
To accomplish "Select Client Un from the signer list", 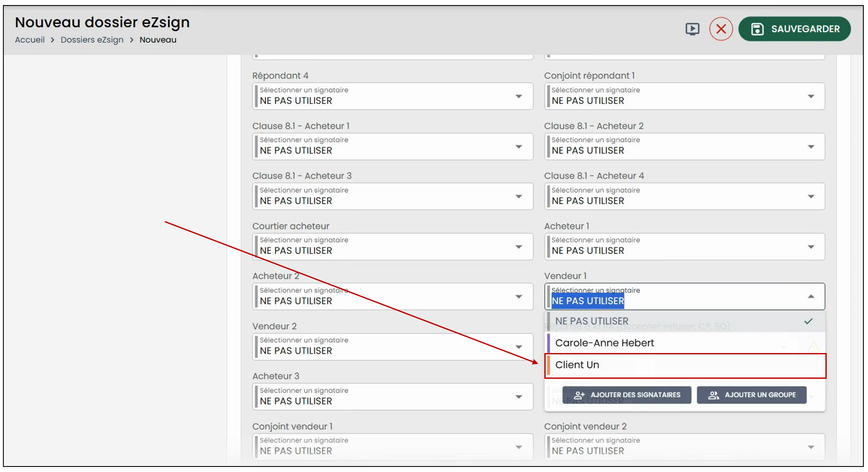I will pos(685,365).
